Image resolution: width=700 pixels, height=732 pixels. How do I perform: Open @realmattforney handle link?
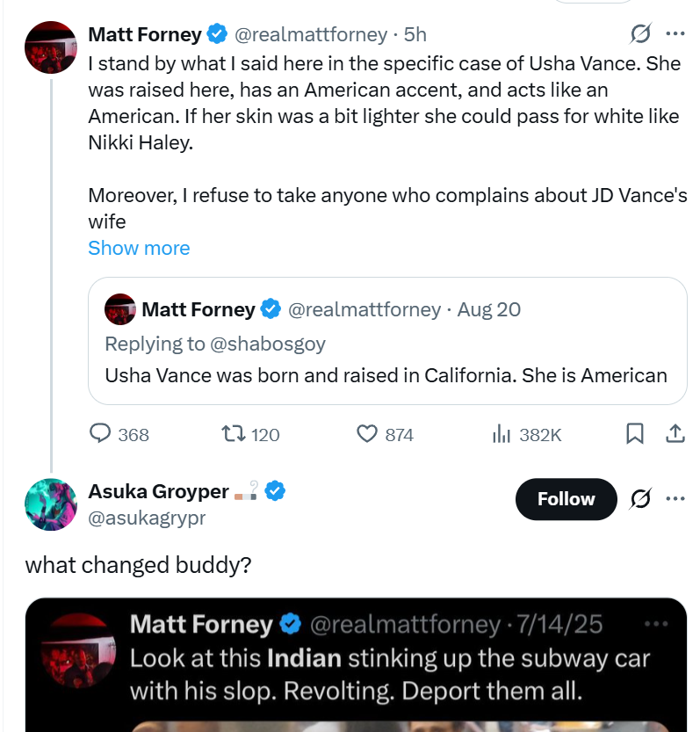310,34
